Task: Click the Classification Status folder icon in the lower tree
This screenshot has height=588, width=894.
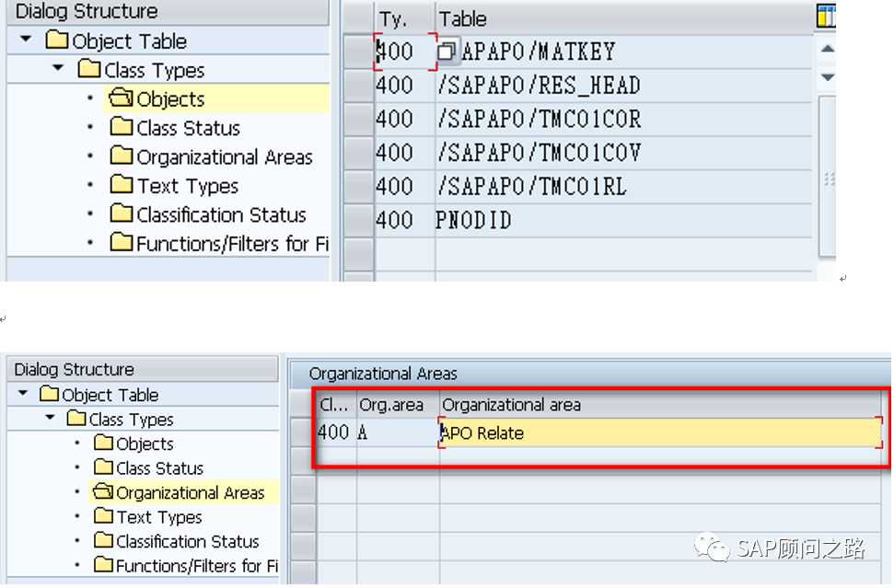Action: pyautogui.click(x=103, y=541)
